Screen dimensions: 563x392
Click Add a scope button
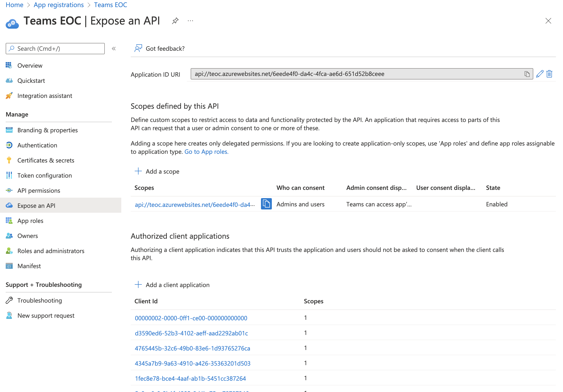[157, 171]
